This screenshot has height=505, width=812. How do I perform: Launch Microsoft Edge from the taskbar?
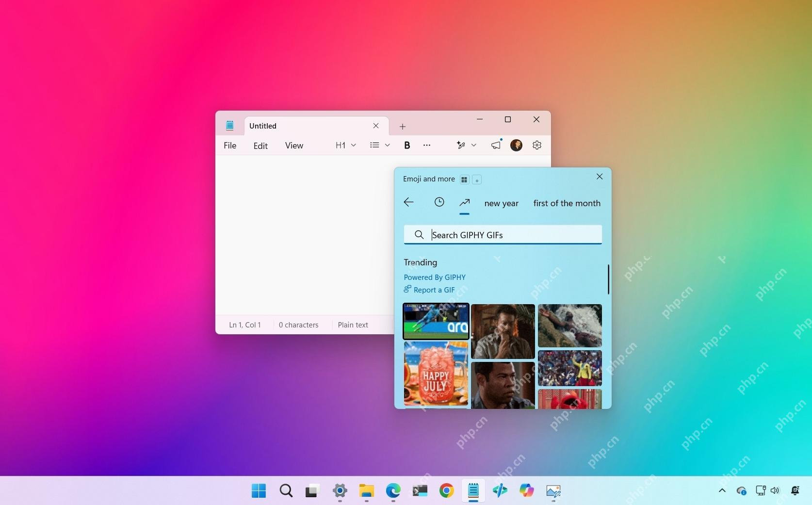click(393, 491)
